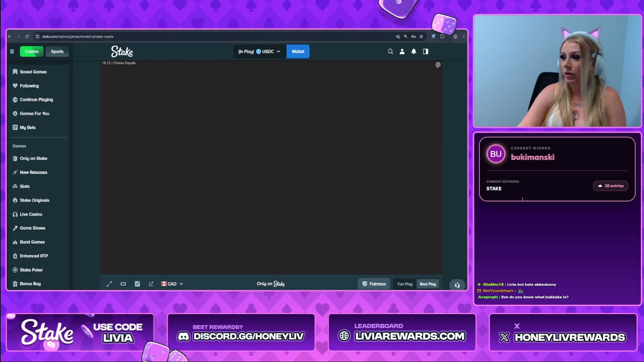
Task: Click the Aceproph chat message
Action: (x=523, y=297)
